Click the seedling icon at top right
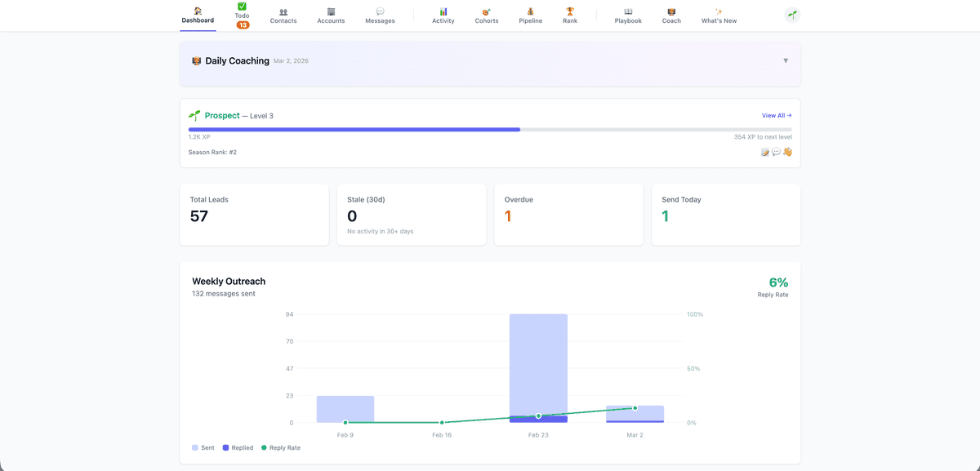Image resolution: width=980 pixels, height=471 pixels. tap(791, 14)
